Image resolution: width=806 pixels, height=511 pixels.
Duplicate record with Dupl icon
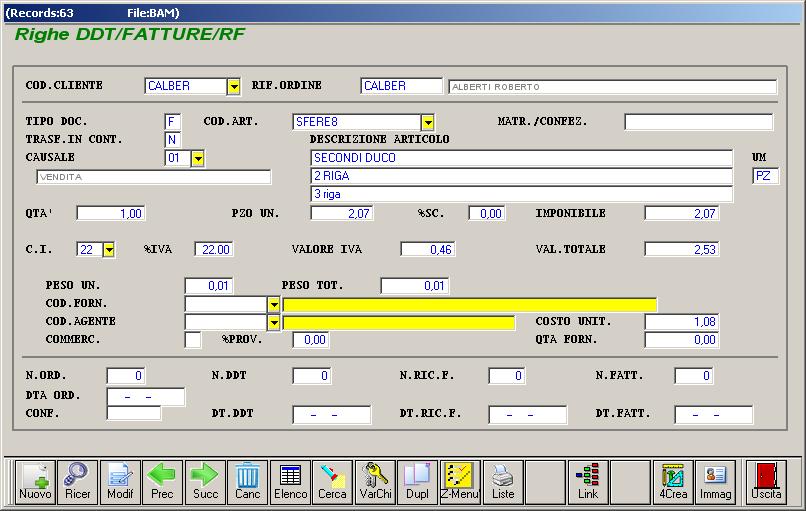pyautogui.click(x=417, y=482)
